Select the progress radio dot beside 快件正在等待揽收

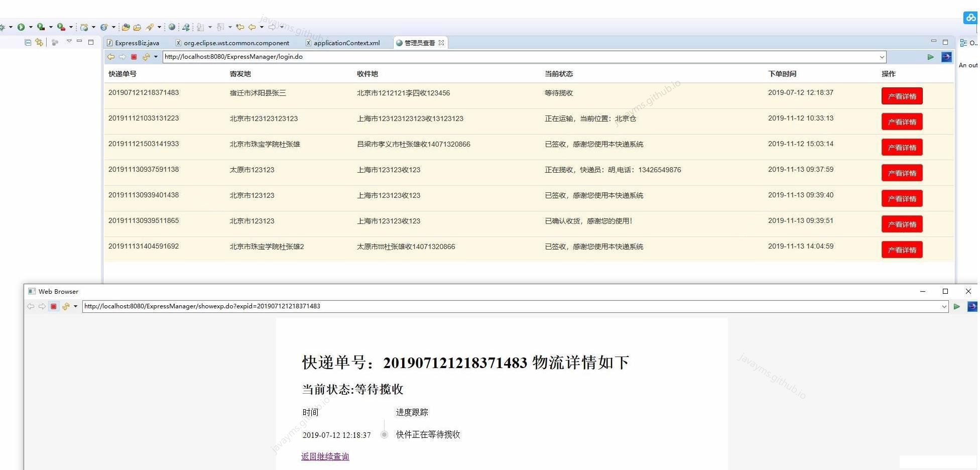coord(384,435)
